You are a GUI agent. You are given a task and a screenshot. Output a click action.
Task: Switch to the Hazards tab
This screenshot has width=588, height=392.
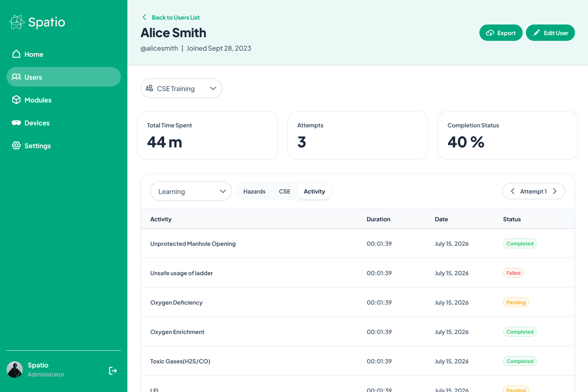click(254, 191)
